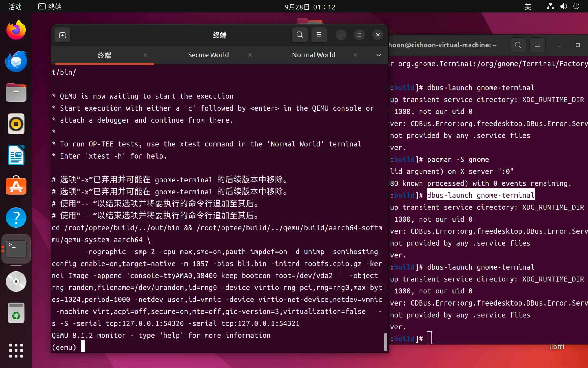The height and width of the screenshot is (368, 588).
Task: Open Thunderbird mail from the dock
Action: [x=16, y=61]
